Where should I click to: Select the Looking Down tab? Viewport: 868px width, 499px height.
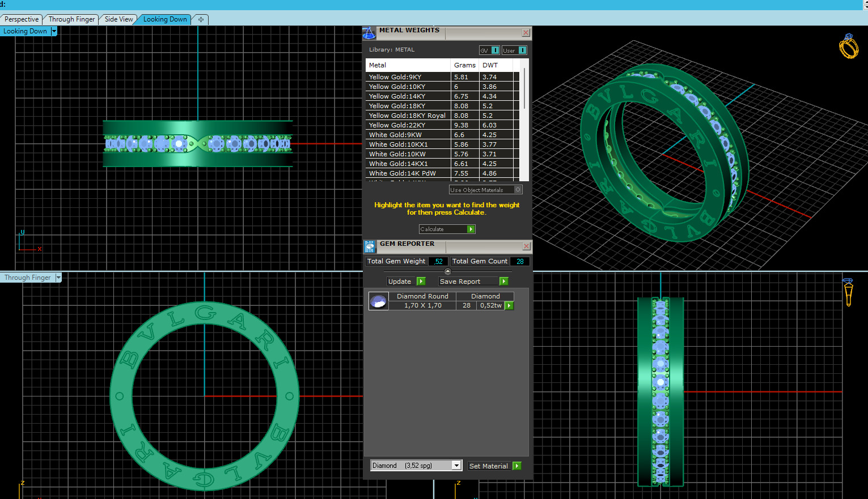coord(165,19)
